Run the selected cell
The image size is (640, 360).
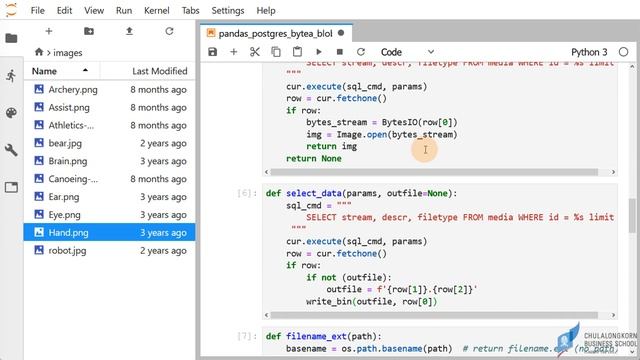[x=319, y=52]
